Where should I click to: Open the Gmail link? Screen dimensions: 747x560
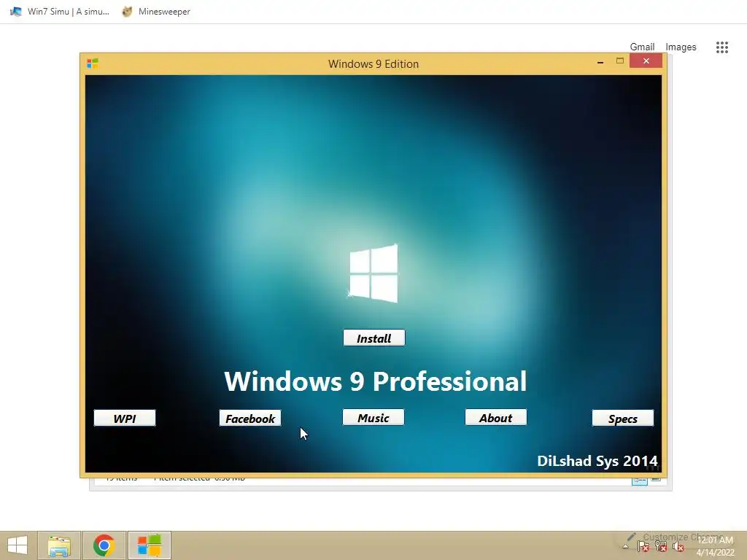click(x=642, y=47)
